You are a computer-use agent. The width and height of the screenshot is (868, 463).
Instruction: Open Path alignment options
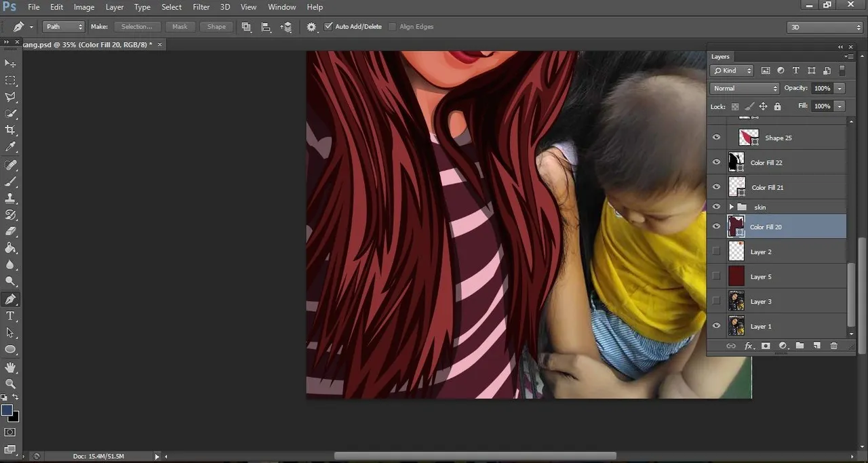tap(266, 27)
